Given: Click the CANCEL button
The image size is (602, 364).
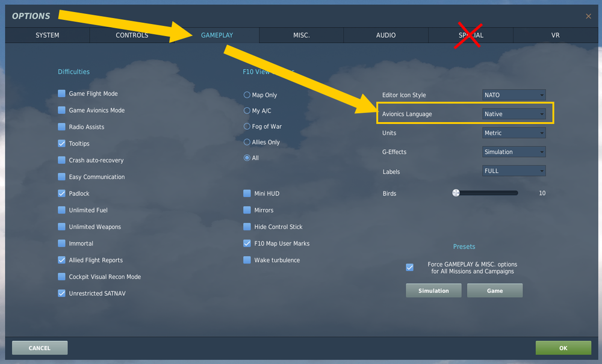Looking at the screenshot, I should tap(40, 348).
